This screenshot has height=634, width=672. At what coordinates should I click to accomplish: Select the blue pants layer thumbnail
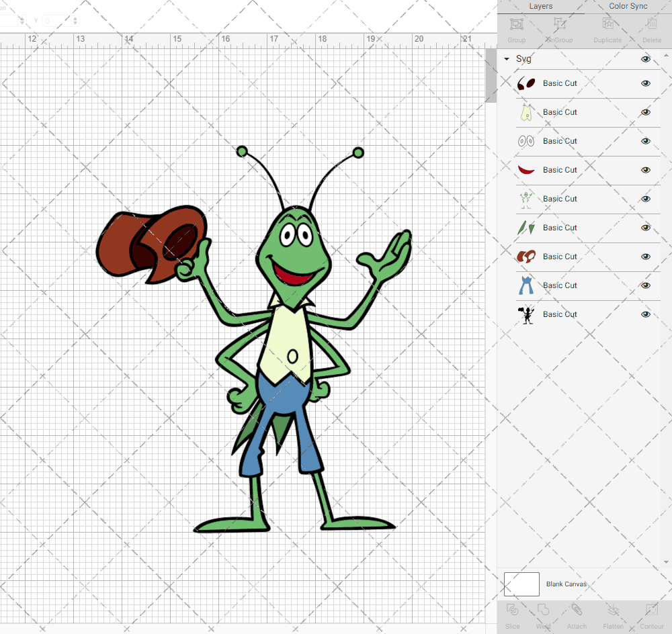tap(526, 285)
